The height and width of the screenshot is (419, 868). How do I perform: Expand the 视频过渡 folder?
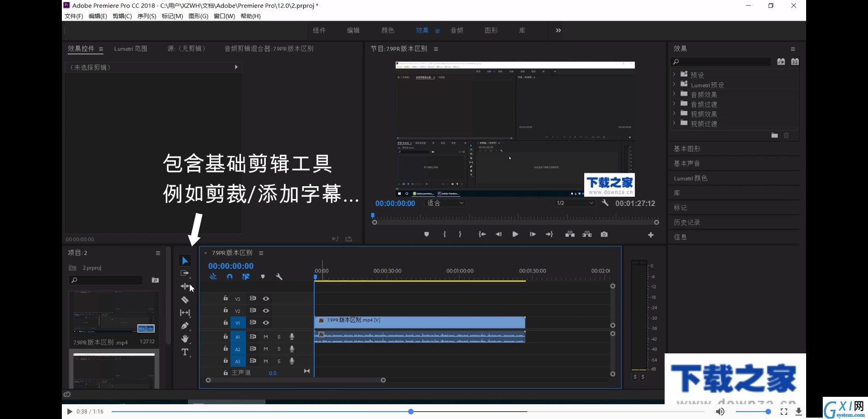click(x=674, y=122)
